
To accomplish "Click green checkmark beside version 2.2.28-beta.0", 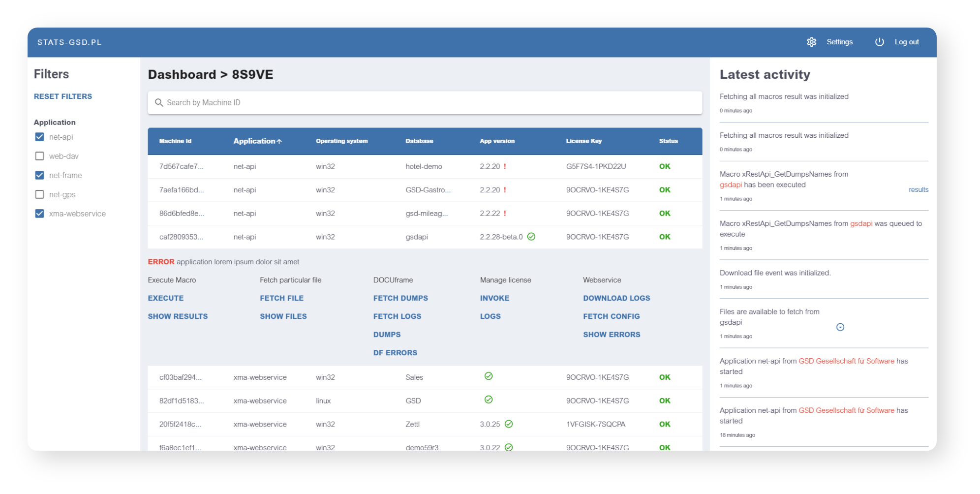I will pos(531,237).
